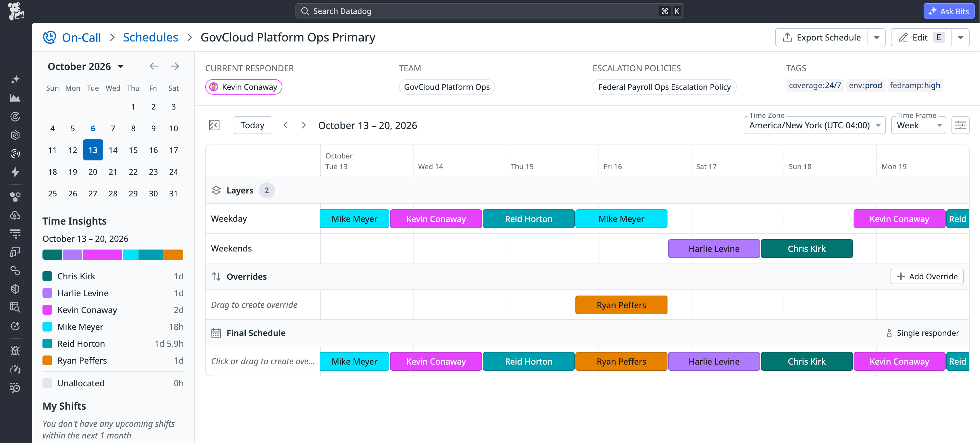Go to next week in schedule
The image size is (980, 443).
click(303, 125)
